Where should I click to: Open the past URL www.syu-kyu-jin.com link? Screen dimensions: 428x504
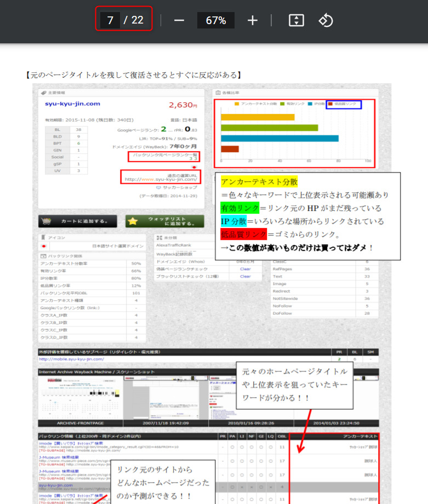(x=160, y=179)
